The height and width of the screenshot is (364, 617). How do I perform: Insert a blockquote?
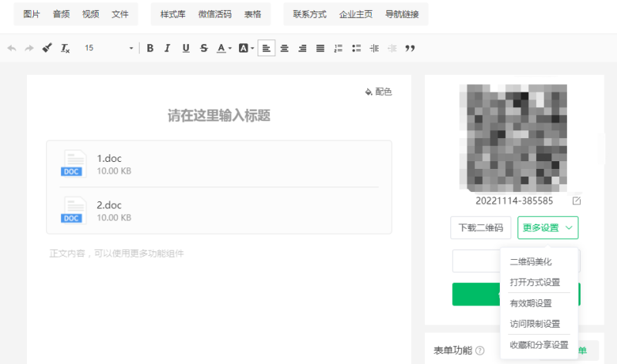410,48
